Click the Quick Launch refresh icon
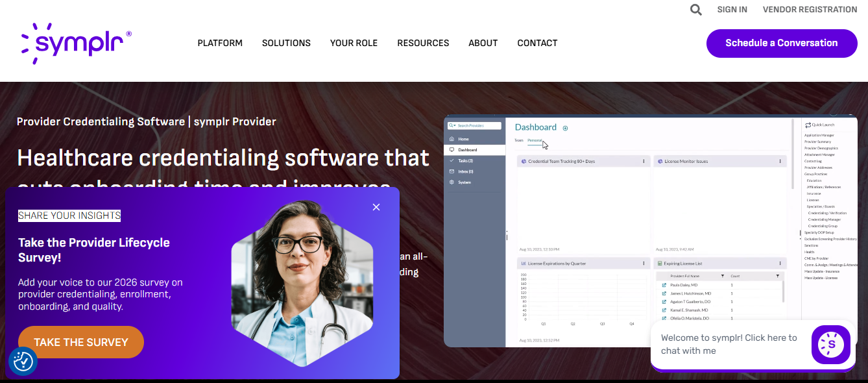The height and width of the screenshot is (383, 868). coord(808,125)
